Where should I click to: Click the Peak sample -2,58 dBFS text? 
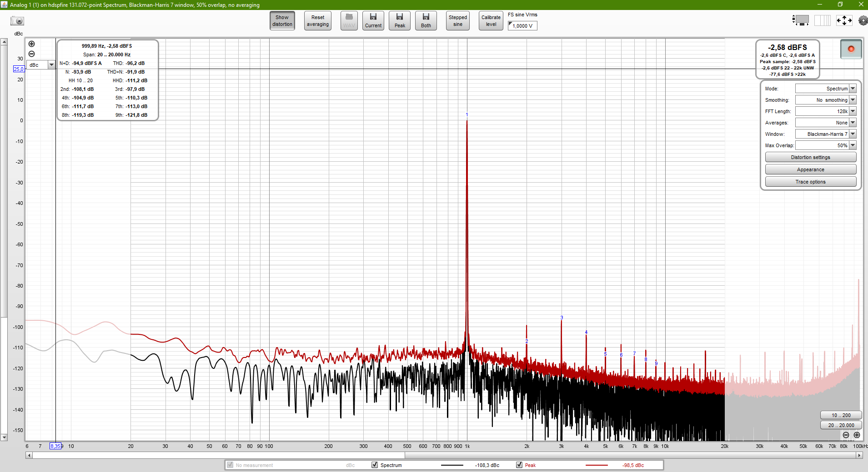pos(788,62)
